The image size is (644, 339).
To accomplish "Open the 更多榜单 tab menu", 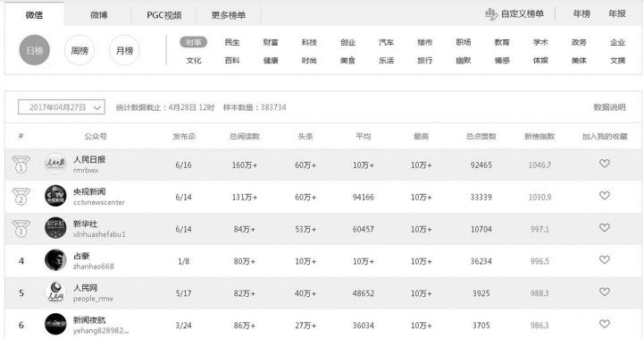I will [229, 15].
